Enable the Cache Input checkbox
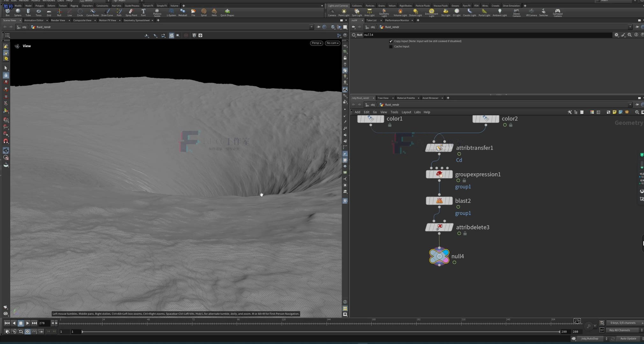Viewport: 644px width, 344px height. [391, 47]
